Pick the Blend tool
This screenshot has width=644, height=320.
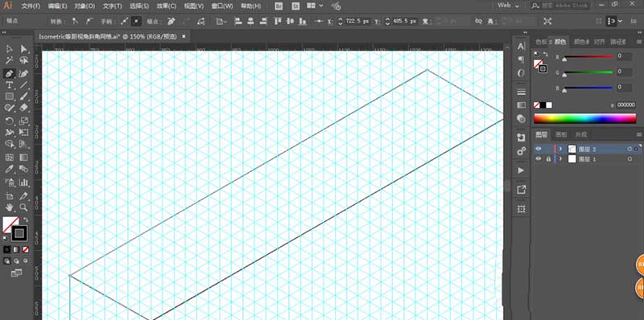point(24,169)
